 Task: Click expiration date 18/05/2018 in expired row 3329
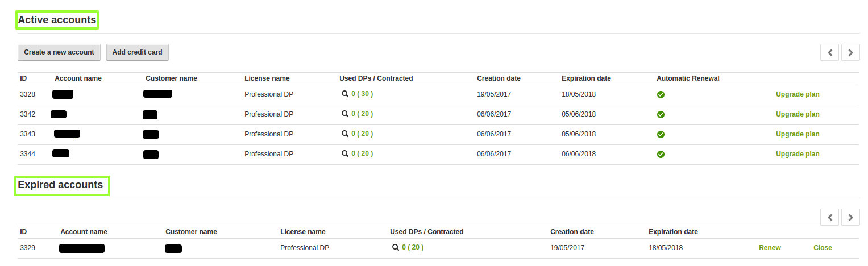point(666,248)
